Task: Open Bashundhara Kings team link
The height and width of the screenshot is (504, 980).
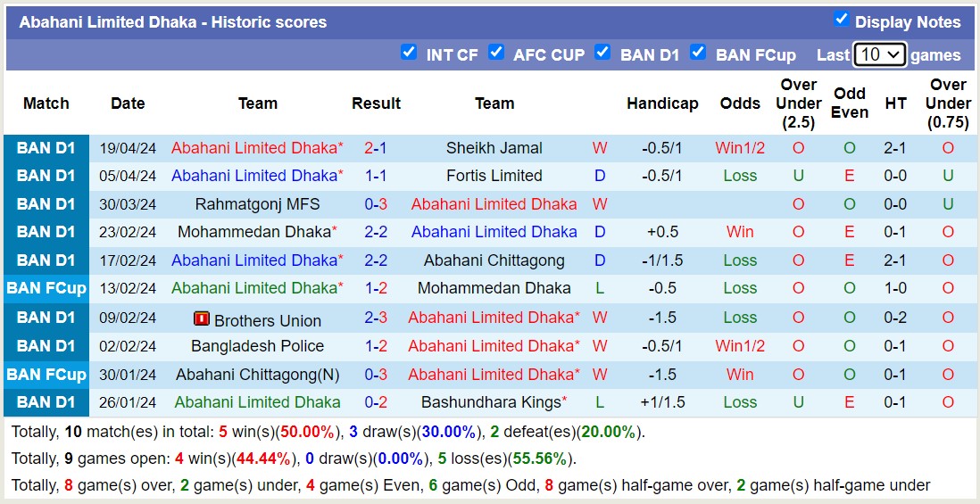Action: (x=491, y=402)
